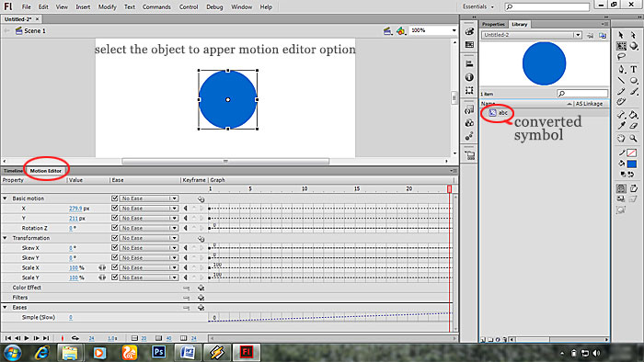Click the stroke color swatch
Viewport: 644px width, 362px height.
[632, 153]
